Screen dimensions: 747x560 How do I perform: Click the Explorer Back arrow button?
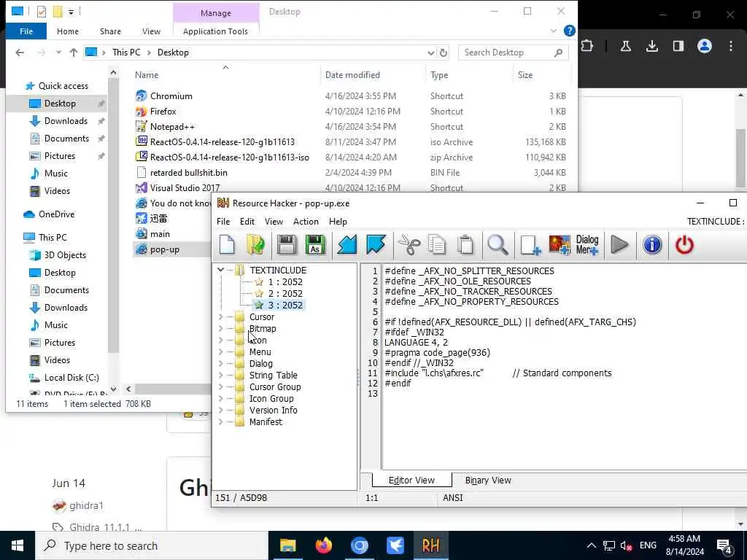[x=20, y=52]
